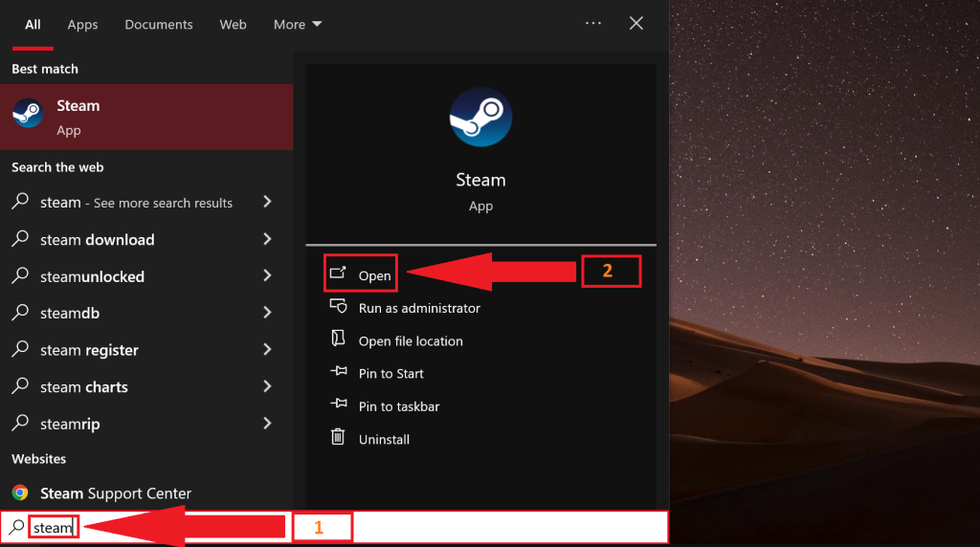Screen dimensions: 980x547
Task: Expand the 'steamrip' chevron
Action: 268,424
